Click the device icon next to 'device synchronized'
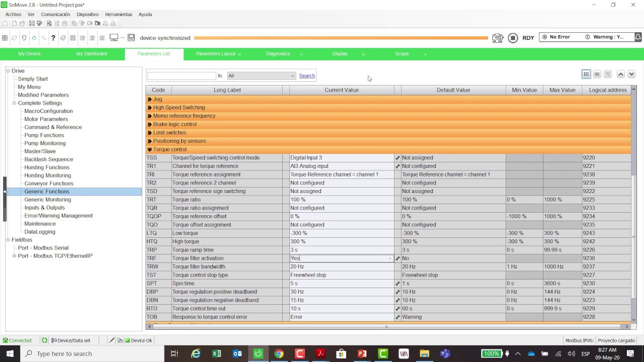Screen dimensions: 644x362 click(131, 38)
